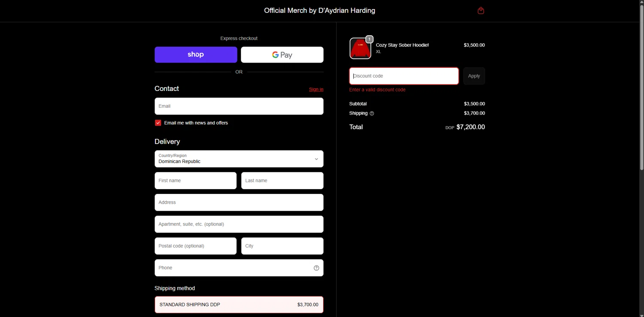Click the Sign in link
Viewport: 644px width, 317px height.
(316, 89)
